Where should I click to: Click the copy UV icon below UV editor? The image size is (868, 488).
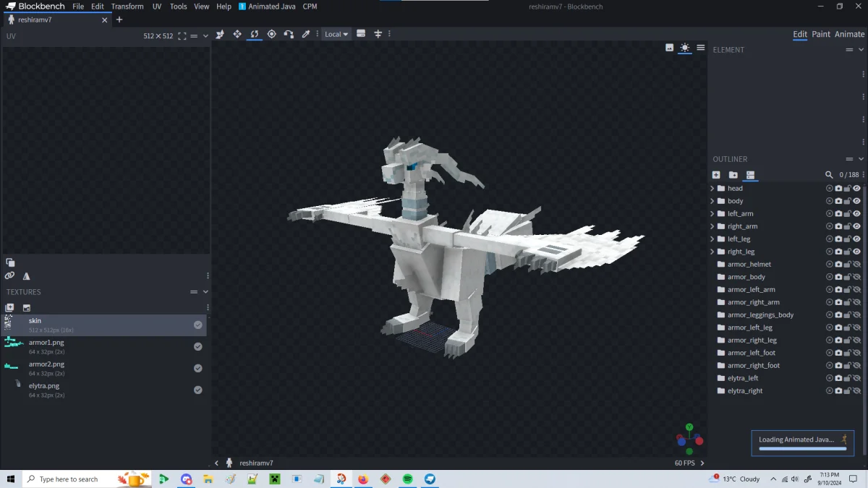click(x=10, y=262)
